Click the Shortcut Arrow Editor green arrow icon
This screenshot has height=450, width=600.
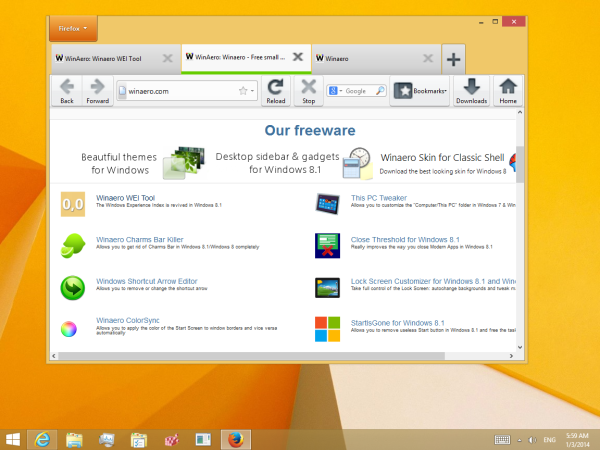click(73, 288)
